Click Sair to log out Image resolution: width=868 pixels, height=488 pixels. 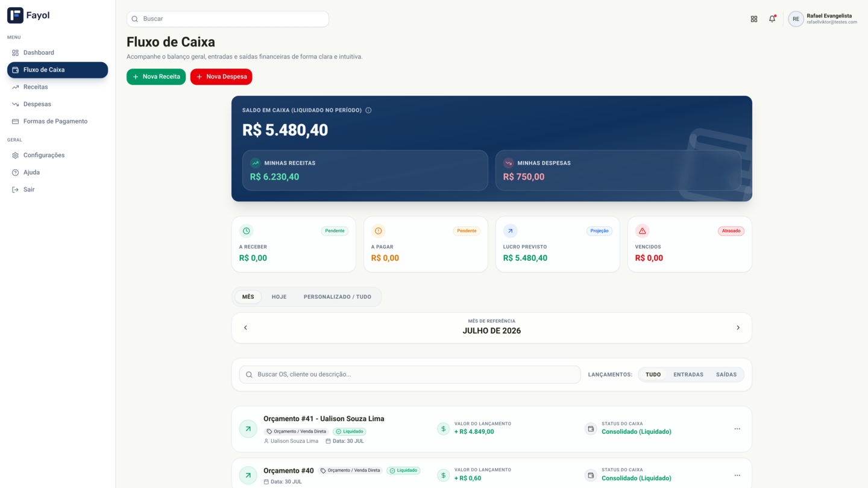[57, 190]
